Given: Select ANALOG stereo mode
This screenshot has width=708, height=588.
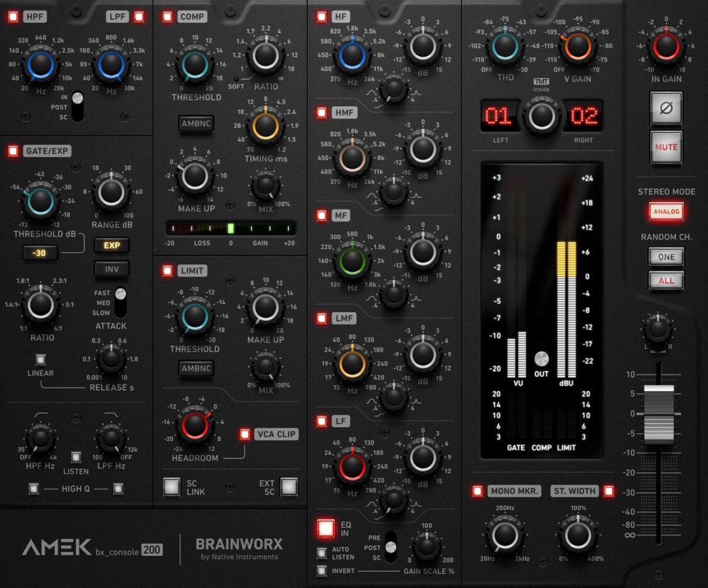Looking at the screenshot, I should pyautogui.click(x=666, y=211).
